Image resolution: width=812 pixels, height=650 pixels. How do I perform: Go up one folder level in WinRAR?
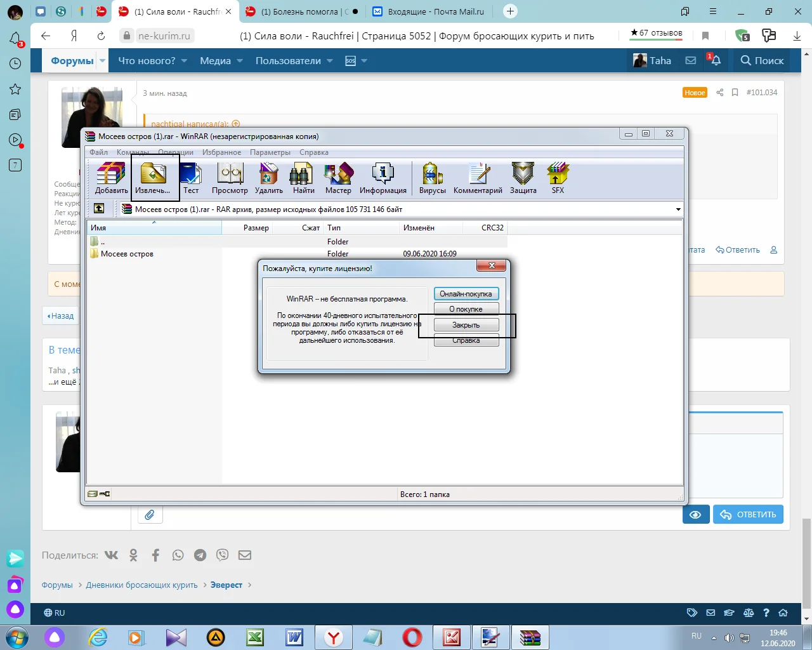tap(99, 209)
